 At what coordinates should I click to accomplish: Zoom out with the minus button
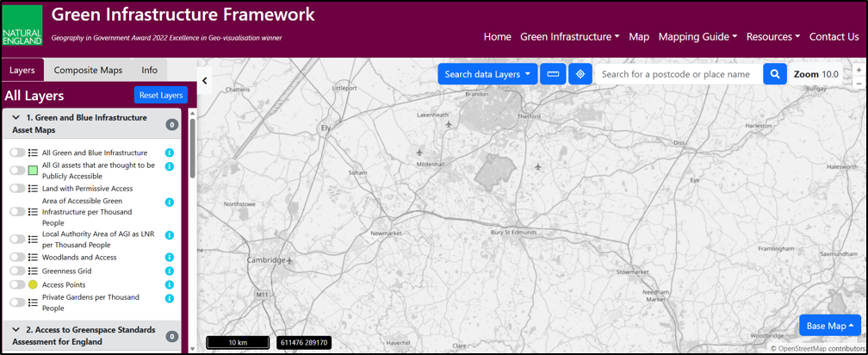tap(859, 84)
